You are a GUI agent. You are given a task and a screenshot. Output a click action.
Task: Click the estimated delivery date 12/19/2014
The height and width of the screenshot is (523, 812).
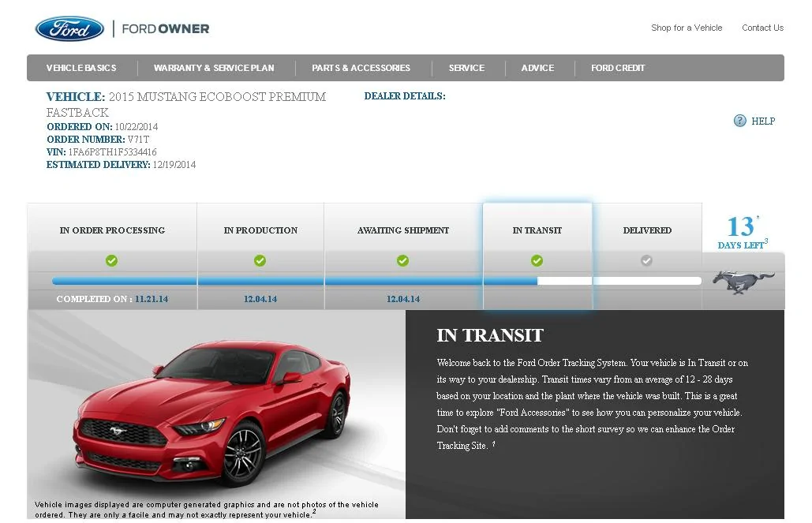point(174,165)
